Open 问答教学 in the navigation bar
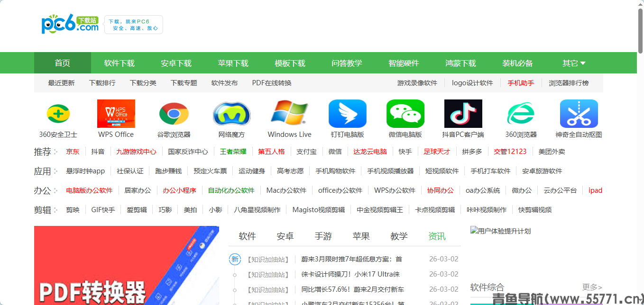This screenshot has height=305, width=644. pos(347,63)
